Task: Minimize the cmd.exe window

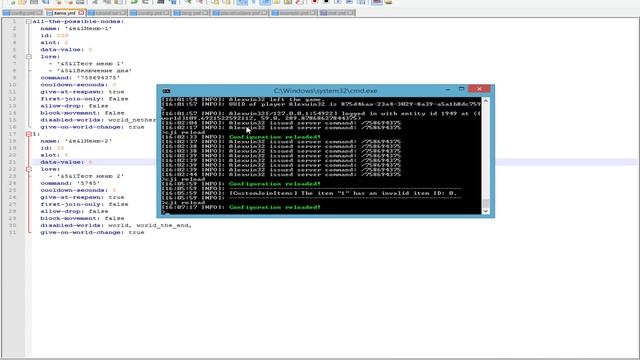Action: coord(448,89)
